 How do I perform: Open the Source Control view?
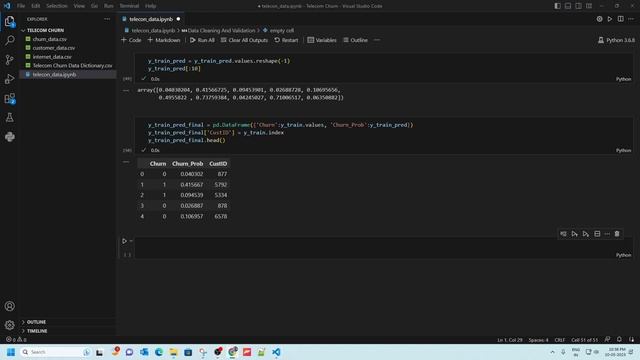click(x=9, y=60)
